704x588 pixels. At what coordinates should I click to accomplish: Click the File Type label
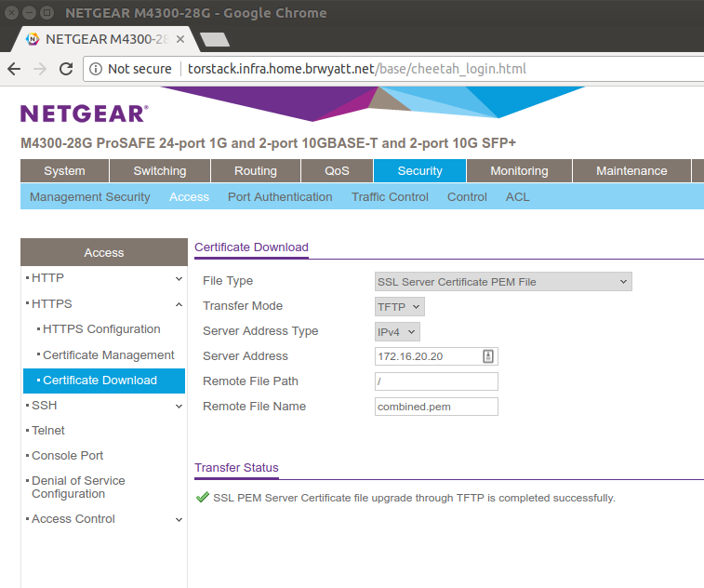228,281
